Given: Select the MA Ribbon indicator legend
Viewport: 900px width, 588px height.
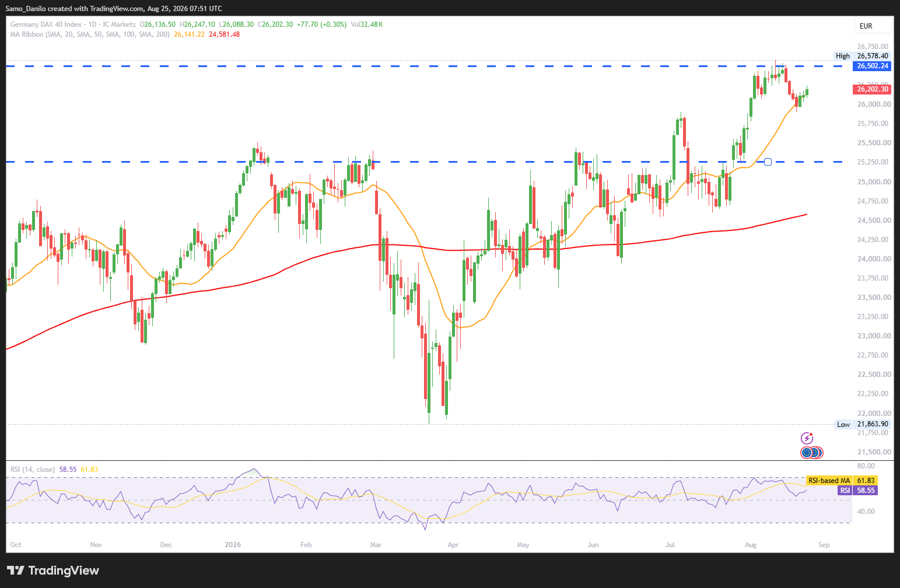Looking at the screenshot, I should pyautogui.click(x=90, y=34).
